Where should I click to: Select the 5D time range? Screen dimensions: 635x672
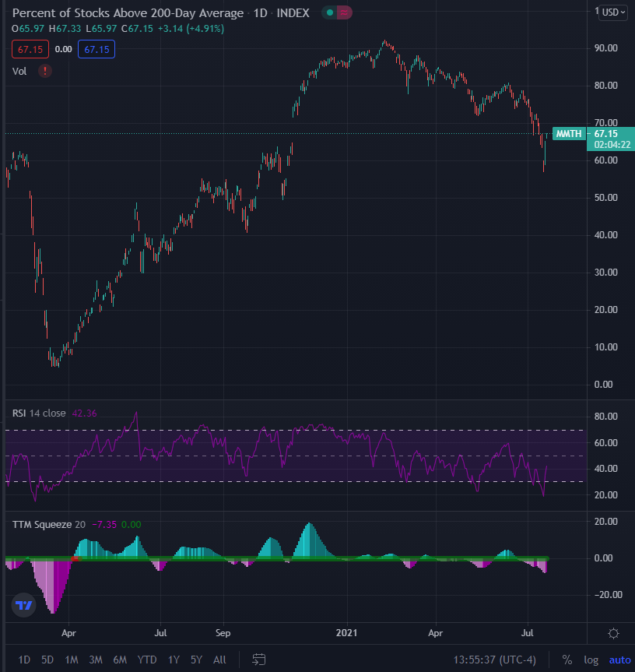(x=47, y=660)
